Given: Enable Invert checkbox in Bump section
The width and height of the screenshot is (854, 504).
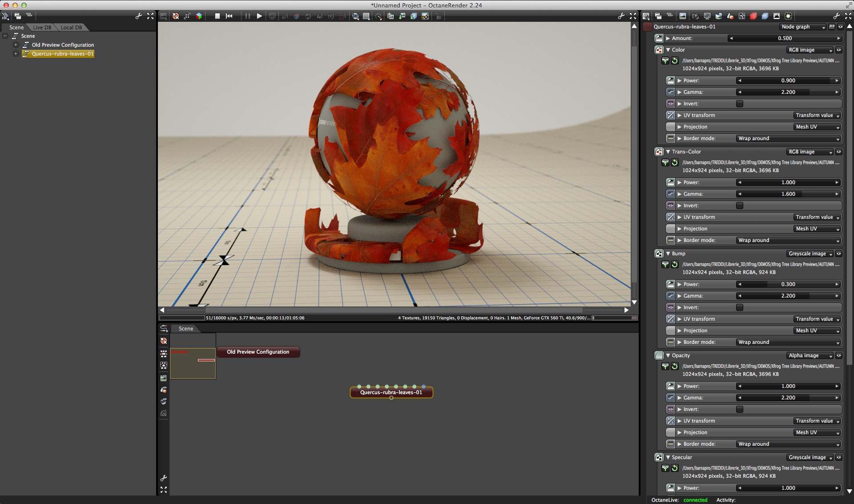Looking at the screenshot, I should (x=740, y=307).
